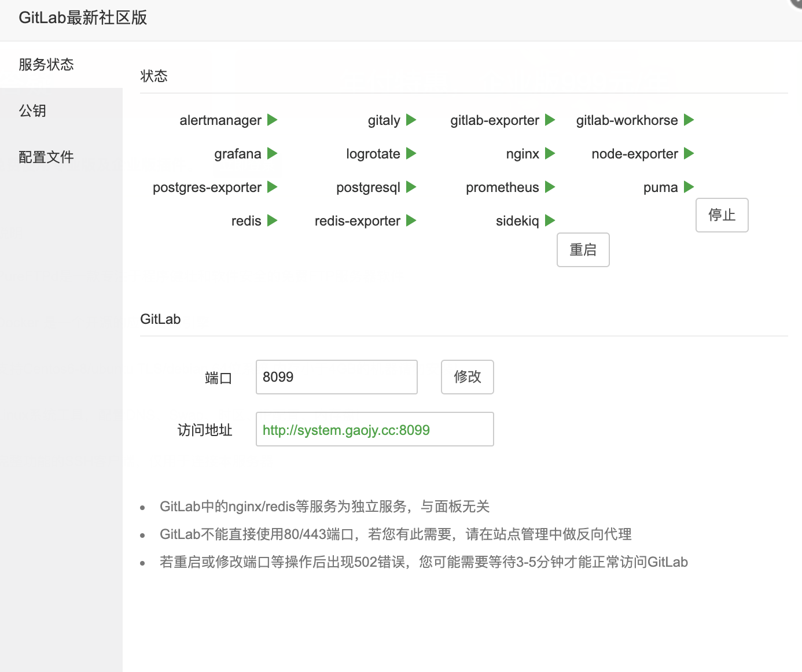Click the green status arrow beside postgresql
The image size is (802, 672).
coord(411,187)
